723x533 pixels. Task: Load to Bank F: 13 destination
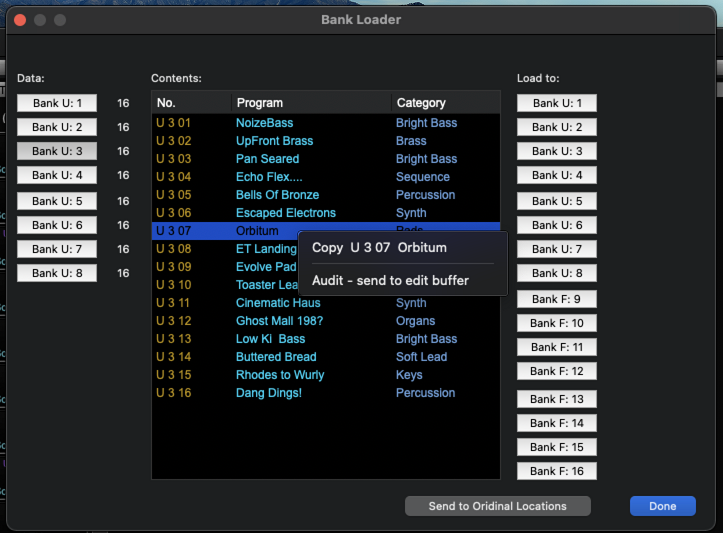[557, 399]
